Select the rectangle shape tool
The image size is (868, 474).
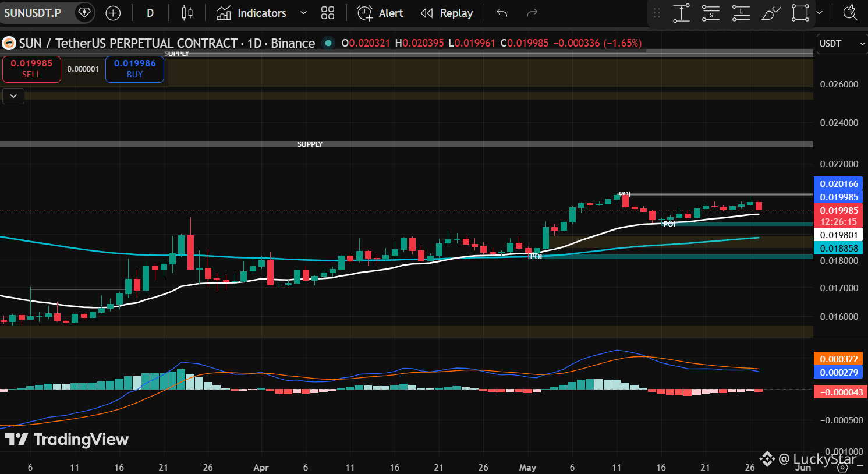(x=800, y=13)
